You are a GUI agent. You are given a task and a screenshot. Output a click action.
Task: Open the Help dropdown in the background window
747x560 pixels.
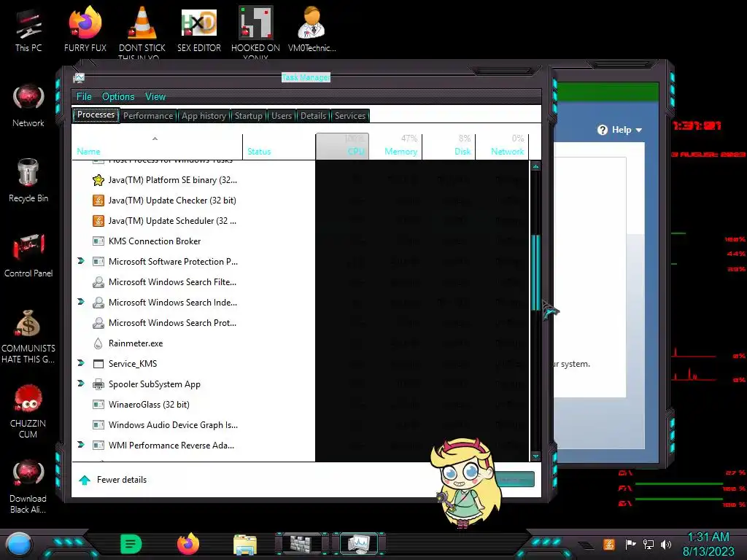pos(620,130)
